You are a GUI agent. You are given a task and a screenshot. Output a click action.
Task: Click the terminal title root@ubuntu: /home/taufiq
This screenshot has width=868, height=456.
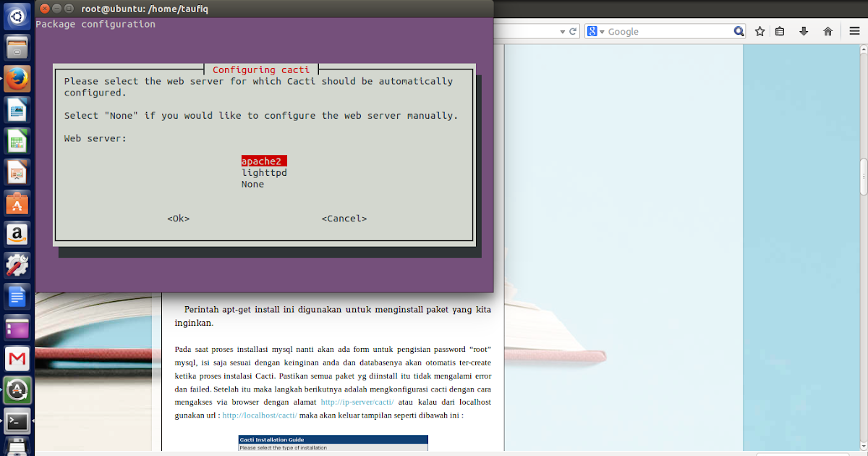tap(145, 8)
